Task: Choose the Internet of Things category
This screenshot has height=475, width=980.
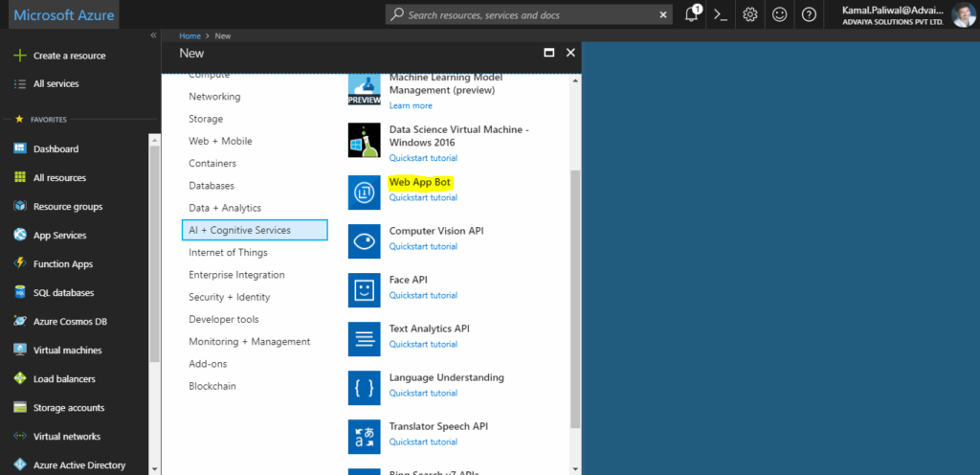Action: (228, 253)
